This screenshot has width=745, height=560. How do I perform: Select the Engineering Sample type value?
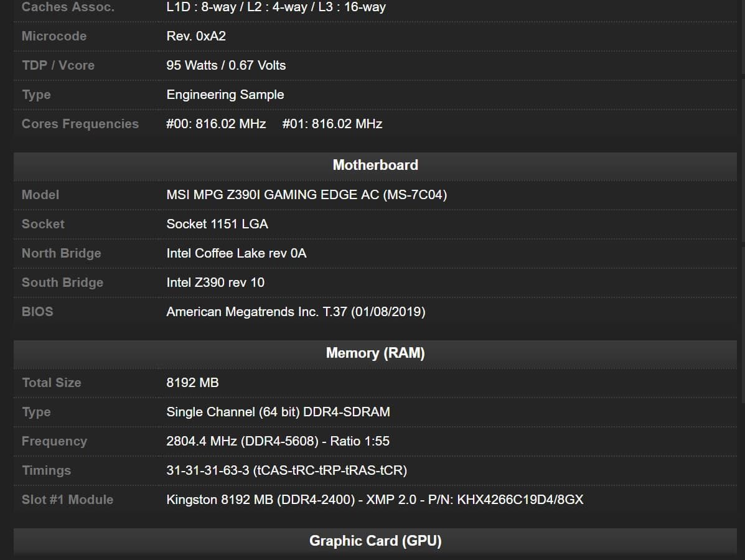pyautogui.click(x=225, y=95)
